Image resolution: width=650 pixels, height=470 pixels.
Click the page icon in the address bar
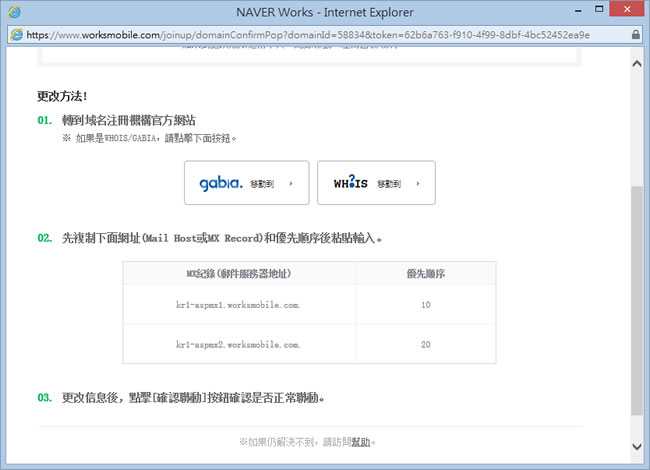coord(17,34)
